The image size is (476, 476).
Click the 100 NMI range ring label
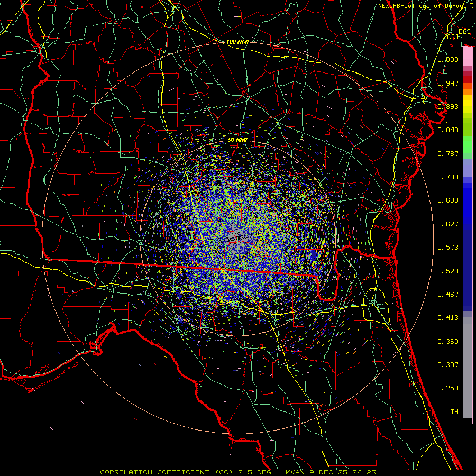click(x=237, y=42)
